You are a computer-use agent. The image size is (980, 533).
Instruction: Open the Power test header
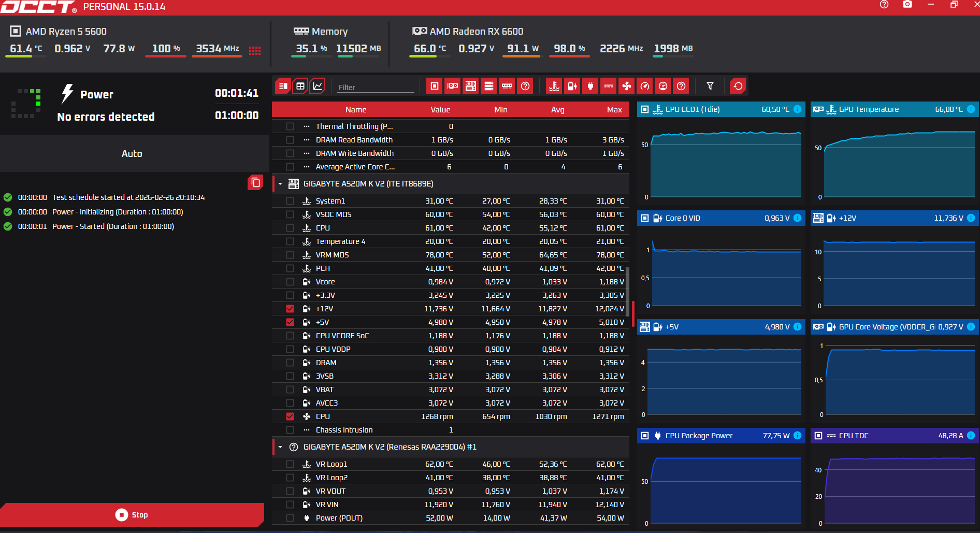click(x=97, y=95)
